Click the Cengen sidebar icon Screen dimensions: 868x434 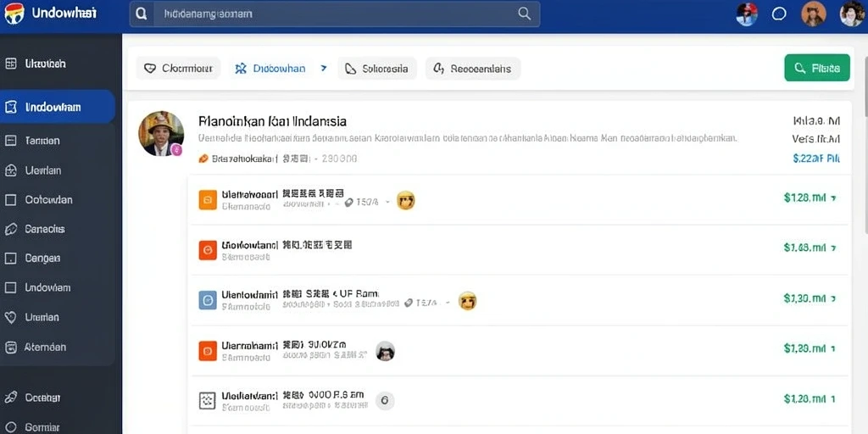[x=10, y=258]
